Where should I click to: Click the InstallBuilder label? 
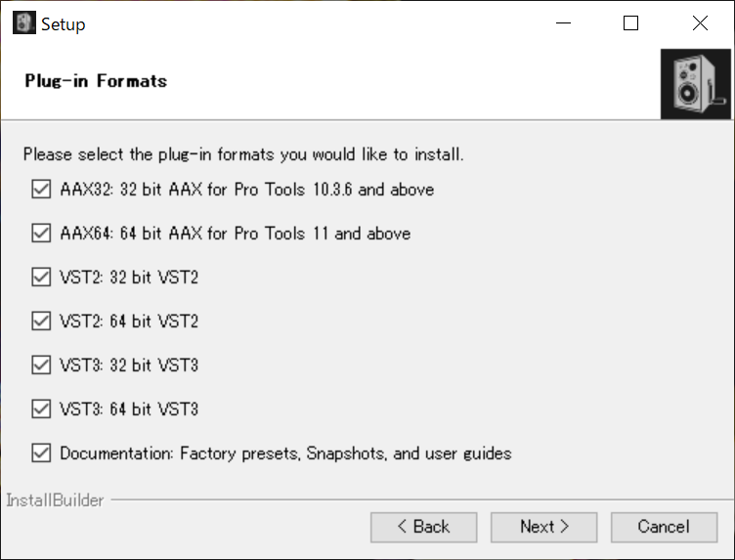coord(55,501)
